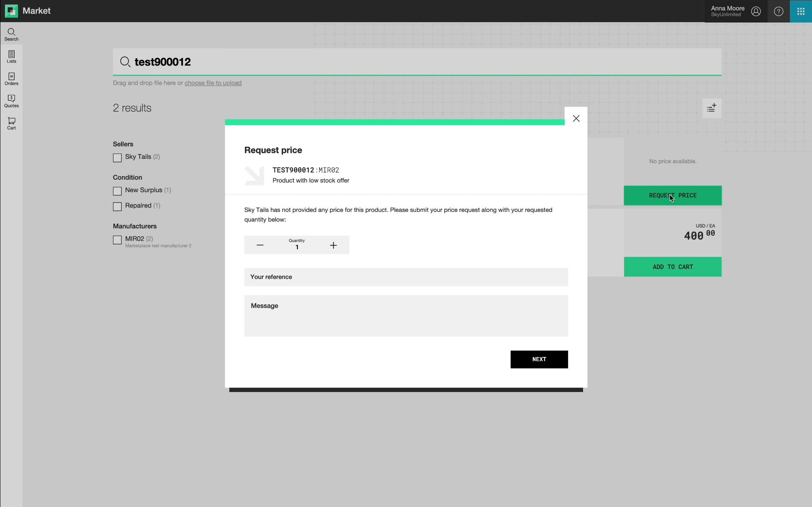Click the test900012 search field
The image size is (812, 507).
pyautogui.click(x=417, y=62)
